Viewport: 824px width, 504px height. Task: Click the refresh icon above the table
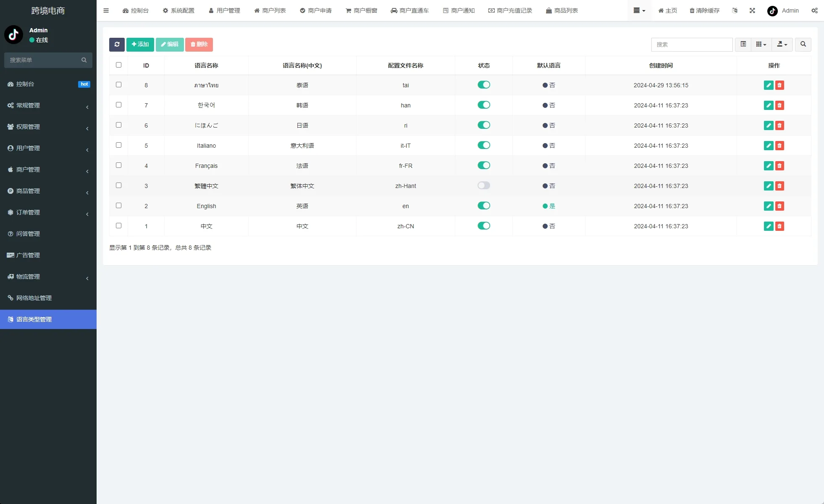[117, 44]
